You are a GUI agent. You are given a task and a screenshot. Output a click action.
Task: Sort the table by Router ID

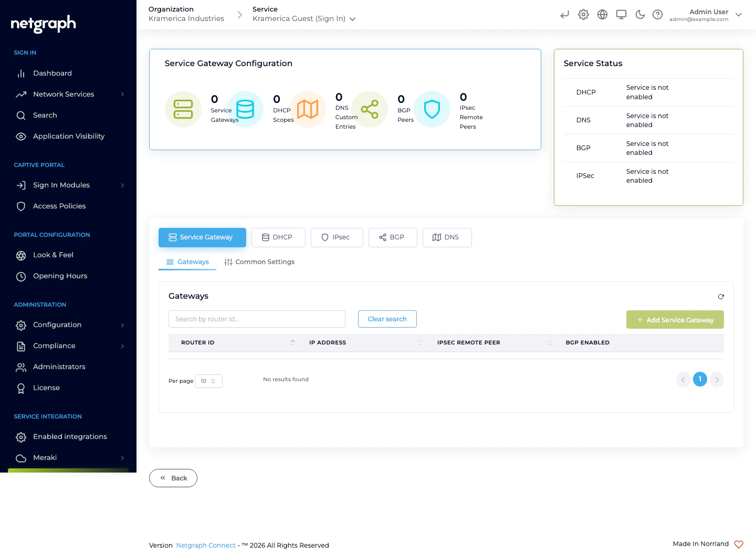coord(293,342)
